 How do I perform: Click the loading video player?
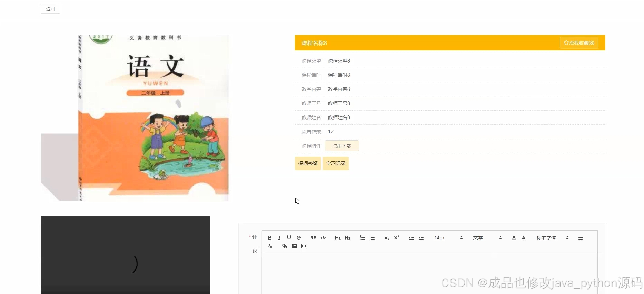pos(125,255)
